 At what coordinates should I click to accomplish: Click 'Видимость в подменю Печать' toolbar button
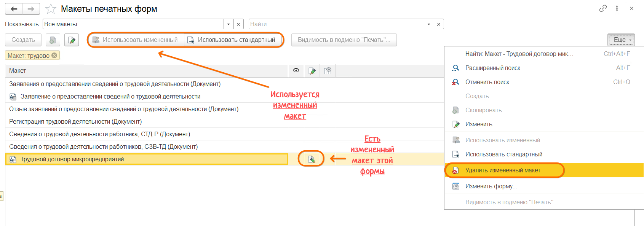[x=344, y=40]
